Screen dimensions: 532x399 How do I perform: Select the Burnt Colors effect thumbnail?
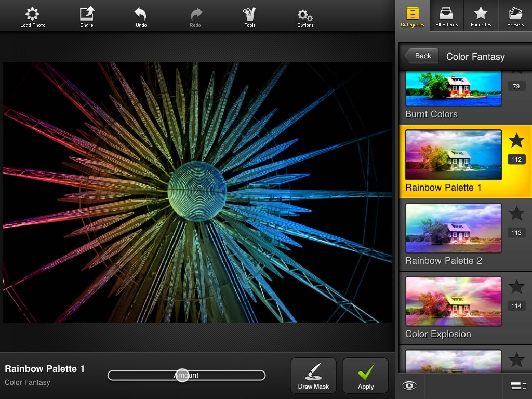click(453, 88)
